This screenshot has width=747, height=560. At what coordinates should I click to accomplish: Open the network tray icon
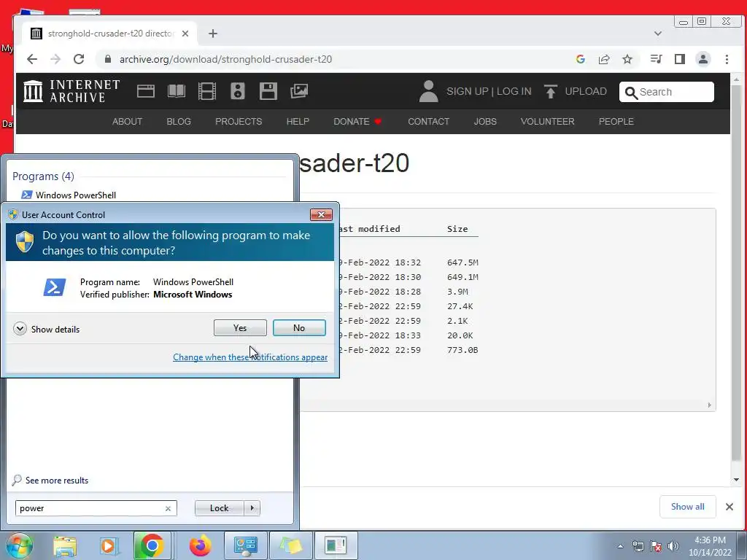coord(638,546)
